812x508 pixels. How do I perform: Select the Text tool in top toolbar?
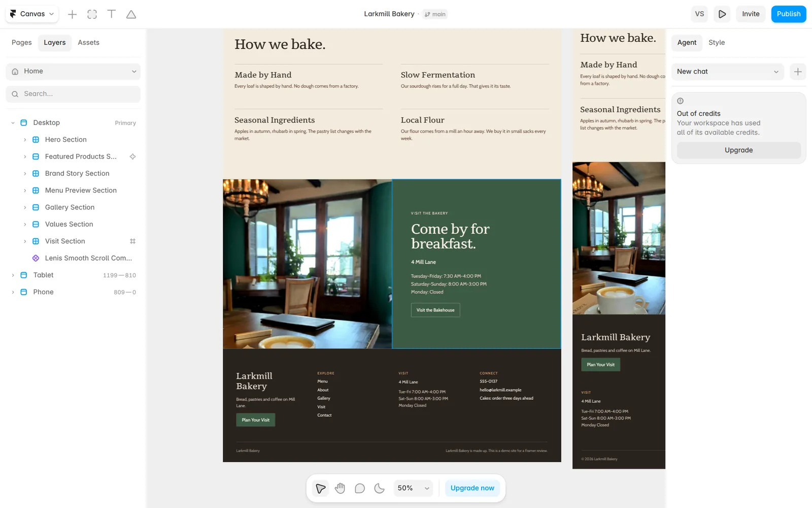click(x=112, y=14)
